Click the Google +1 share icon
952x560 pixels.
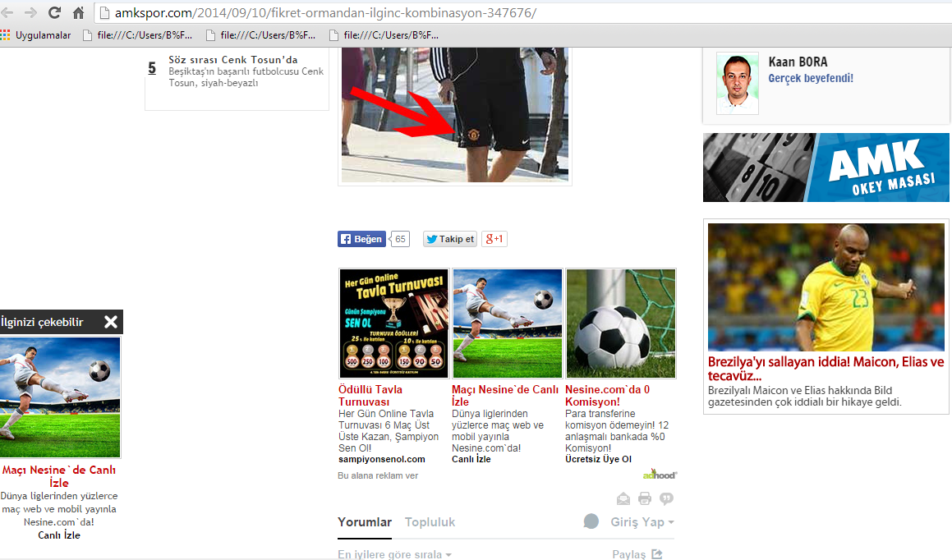click(x=494, y=239)
